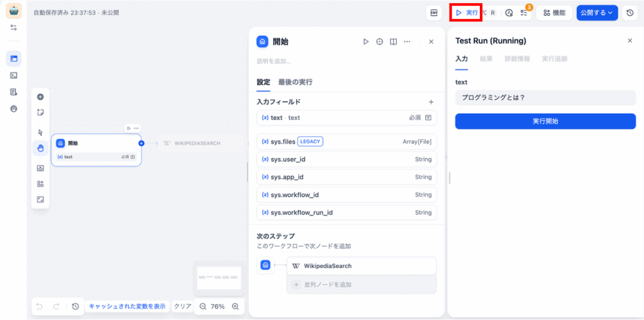The height and width of the screenshot is (320, 644).
Task: Select the hand pan tool
Action: point(40,148)
